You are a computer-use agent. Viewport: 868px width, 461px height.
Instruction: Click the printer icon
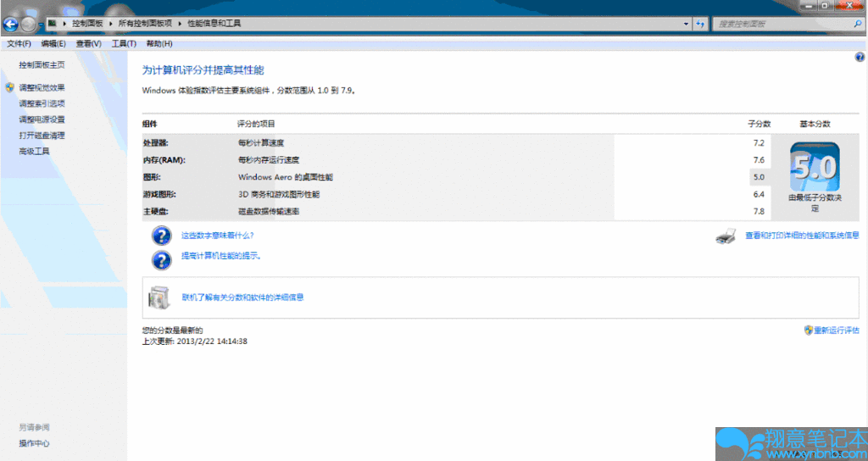click(726, 236)
